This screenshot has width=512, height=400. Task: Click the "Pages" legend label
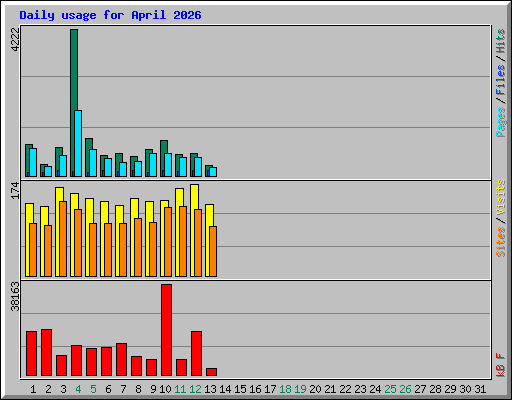click(501, 122)
